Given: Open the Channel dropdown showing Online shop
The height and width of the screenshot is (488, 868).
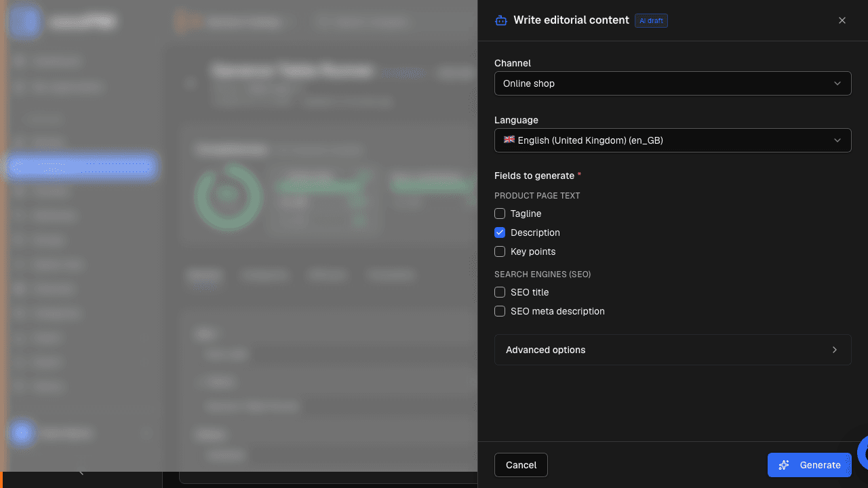Looking at the screenshot, I should pyautogui.click(x=673, y=83).
